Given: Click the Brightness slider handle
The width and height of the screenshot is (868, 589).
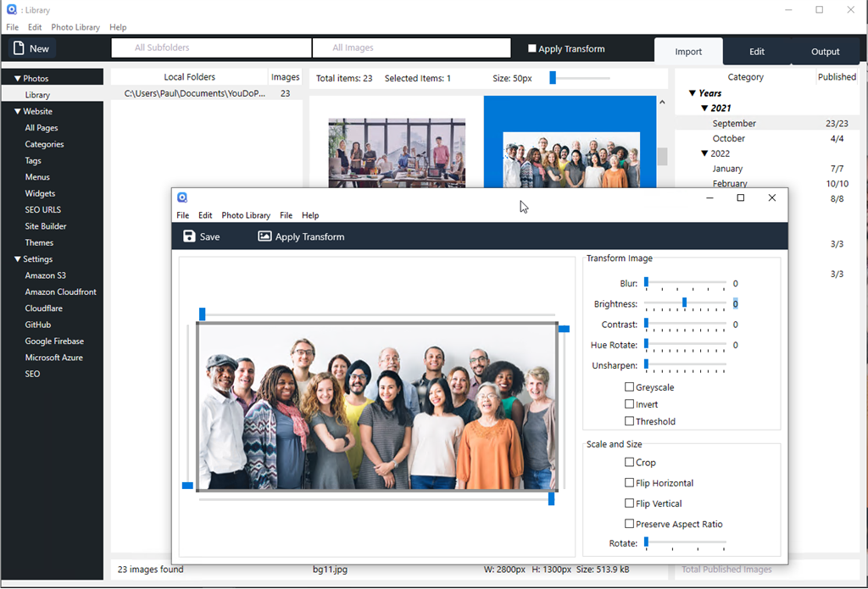Looking at the screenshot, I should [x=685, y=303].
